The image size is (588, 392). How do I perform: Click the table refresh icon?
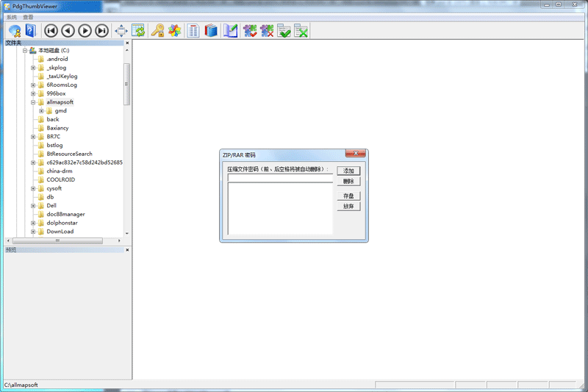click(138, 31)
